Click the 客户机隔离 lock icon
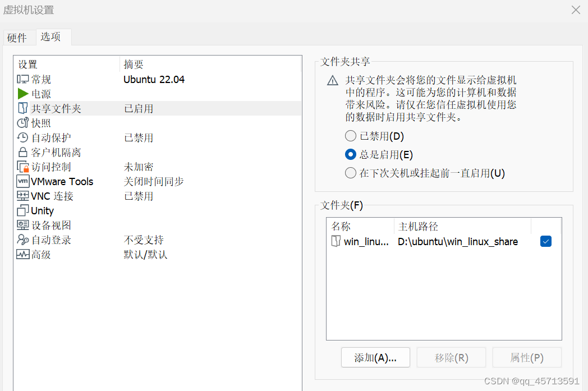This screenshot has height=391, width=588. pos(21,152)
